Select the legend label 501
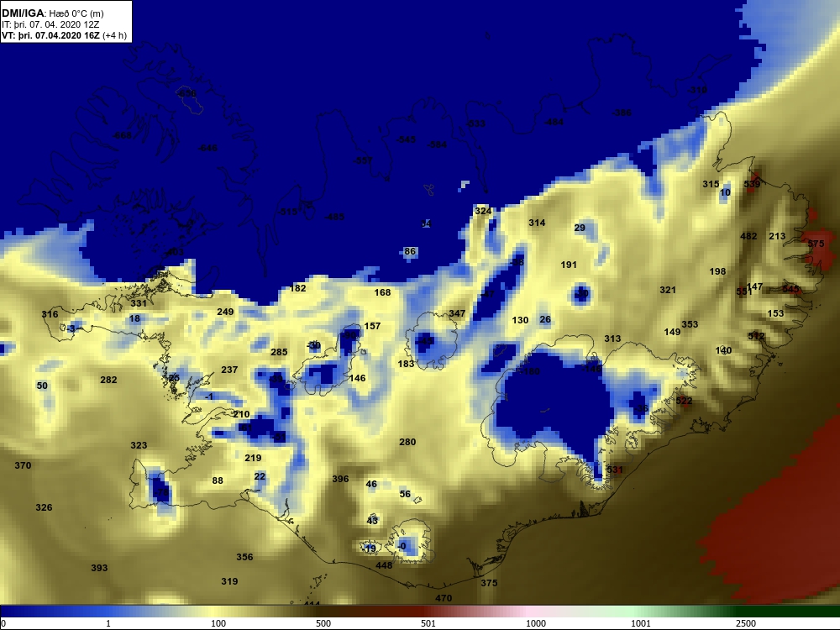 click(428, 623)
